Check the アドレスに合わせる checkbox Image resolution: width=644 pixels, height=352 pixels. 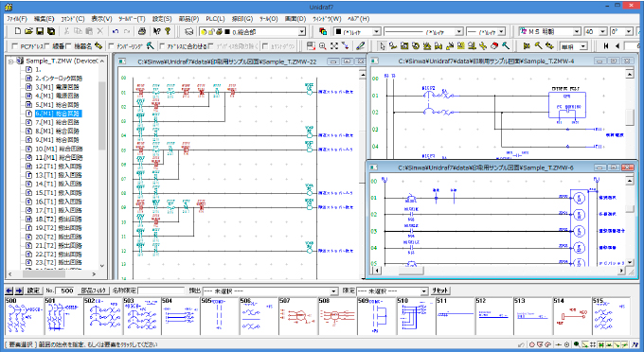162,46
